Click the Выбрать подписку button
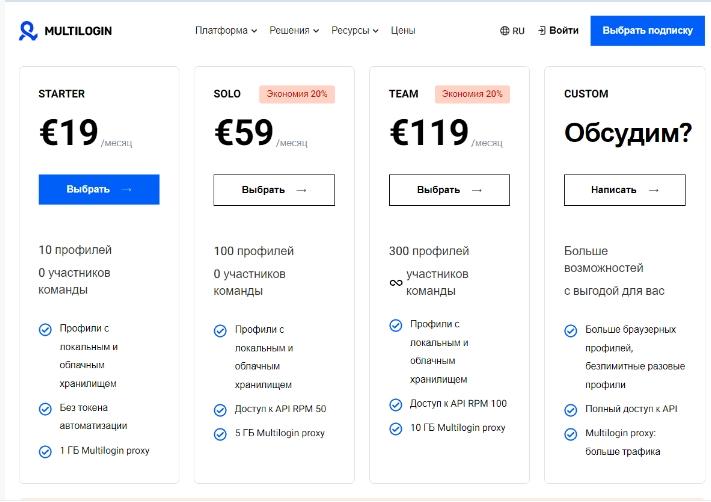Viewport: 711px width, 502px height. point(648,31)
